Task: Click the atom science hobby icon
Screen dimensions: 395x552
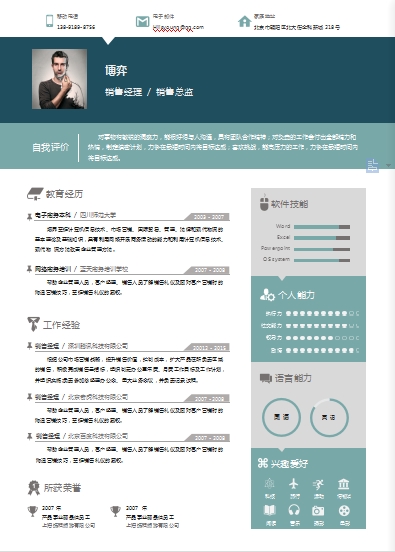Action: [x=270, y=484]
